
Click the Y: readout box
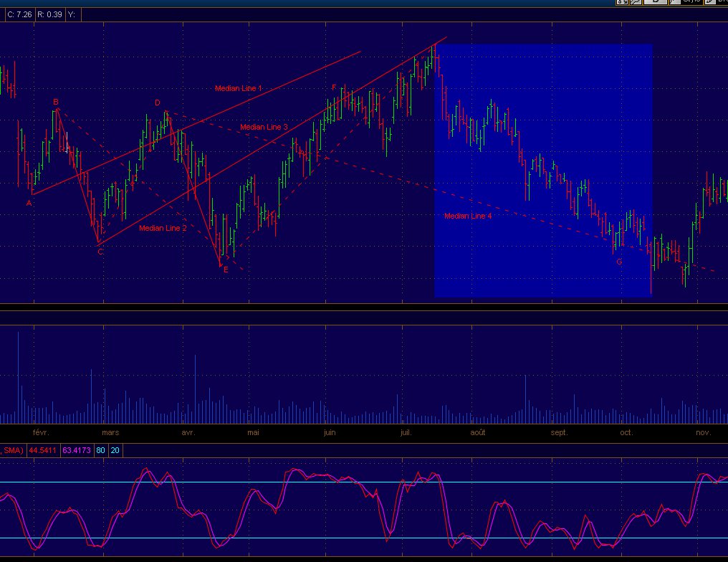pyautogui.click(x=72, y=14)
